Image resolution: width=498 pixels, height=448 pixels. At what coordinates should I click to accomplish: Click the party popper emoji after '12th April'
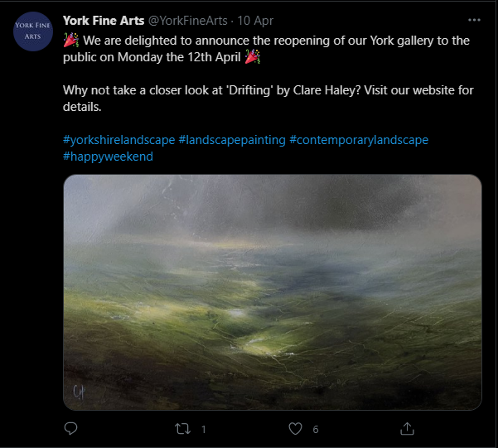pos(253,57)
